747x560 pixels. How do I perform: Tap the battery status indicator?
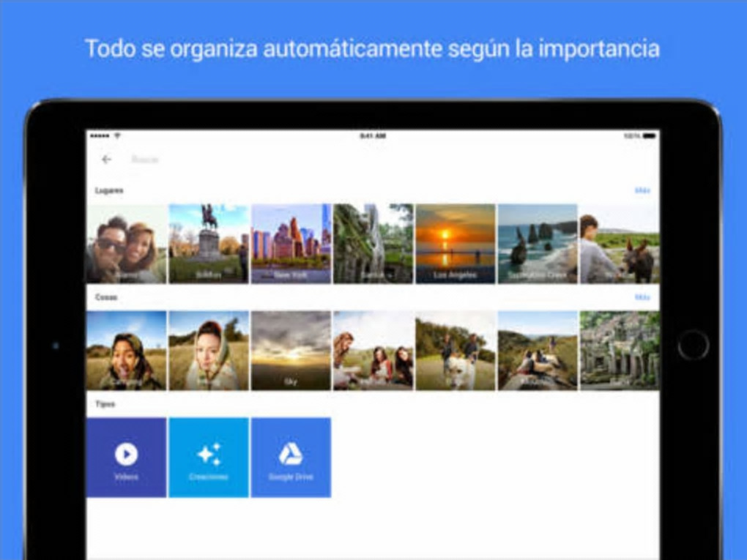649,136
